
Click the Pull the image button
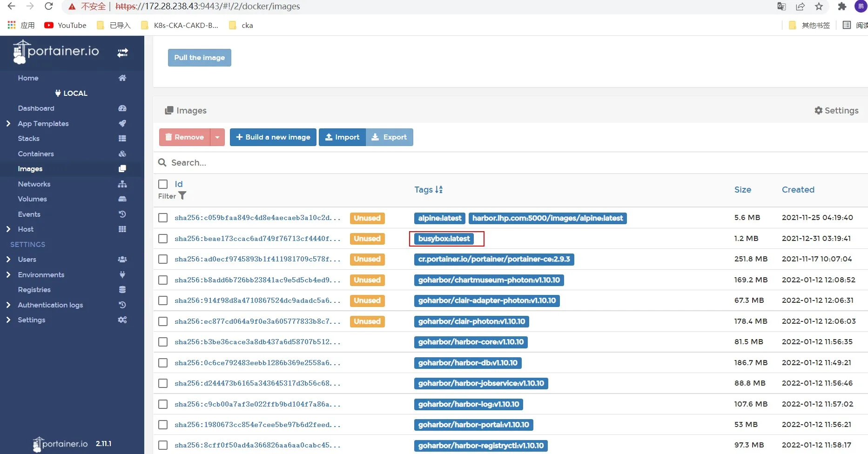[200, 58]
